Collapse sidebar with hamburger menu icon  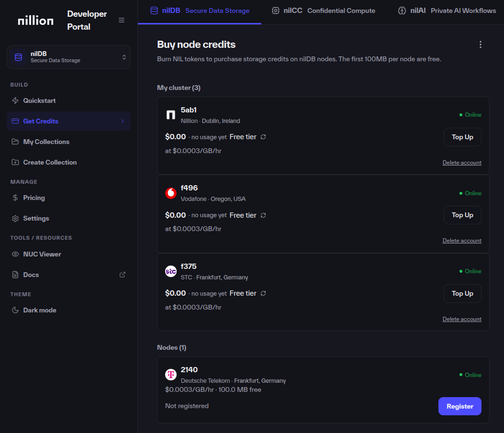122,20
